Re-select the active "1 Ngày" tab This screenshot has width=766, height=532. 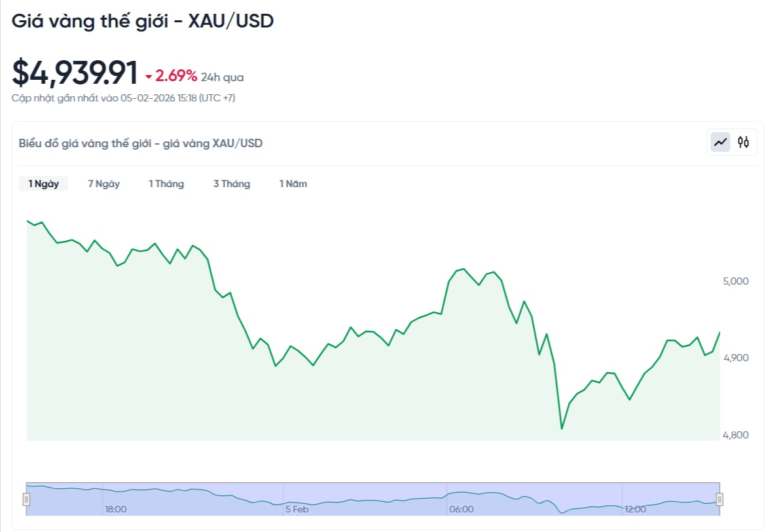[43, 184]
